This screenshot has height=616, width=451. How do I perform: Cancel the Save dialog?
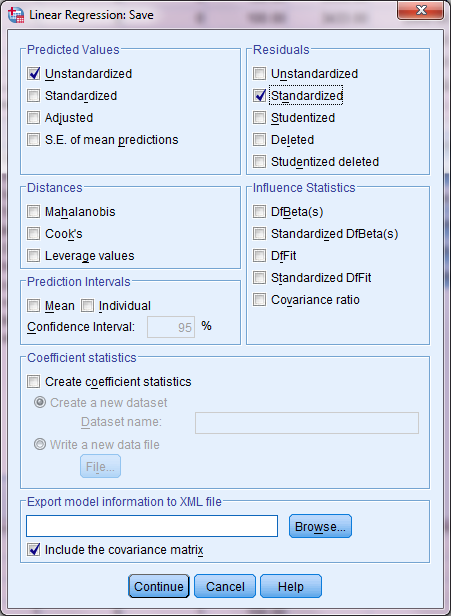pyautogui.click(x=225, y=586)
